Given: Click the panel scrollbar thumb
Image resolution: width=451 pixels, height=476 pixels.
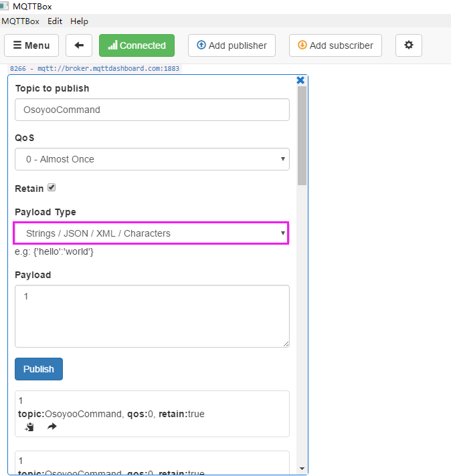Looking at the screenshot, I should coord(302,136).
